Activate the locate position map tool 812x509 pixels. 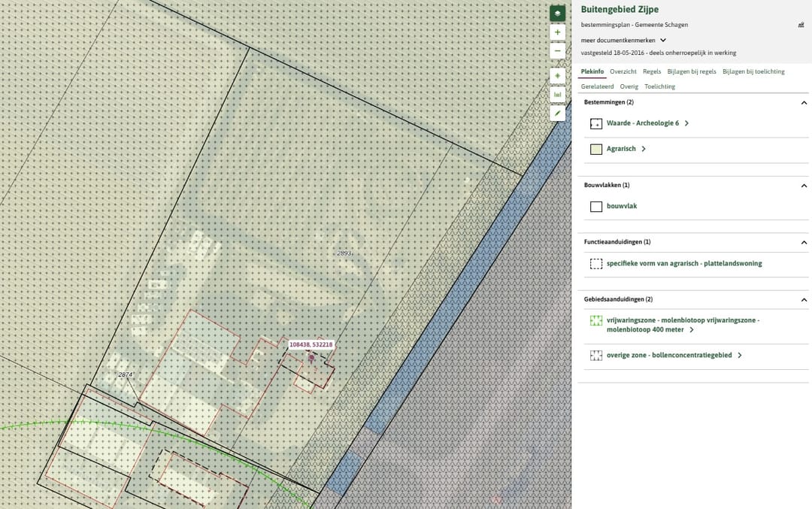coord(557,76)
